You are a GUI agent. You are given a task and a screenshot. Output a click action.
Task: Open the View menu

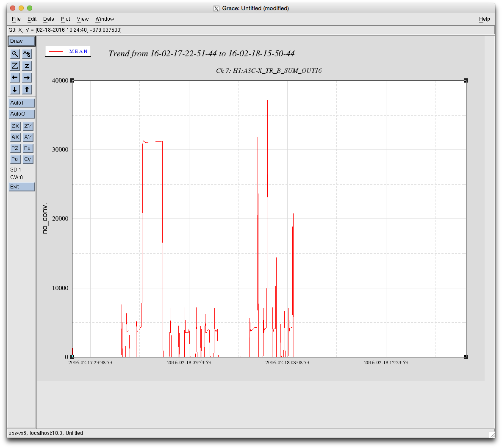pyautogui.click(x=83, y=19)
